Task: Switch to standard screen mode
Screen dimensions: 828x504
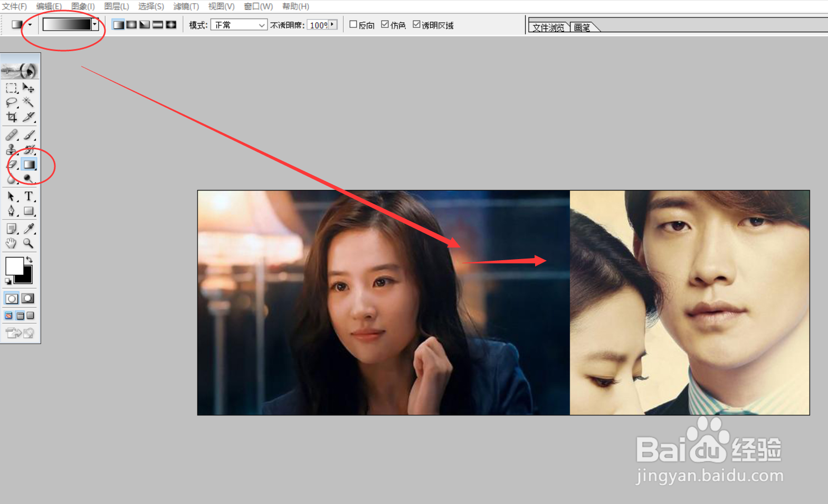Action: click(x=9, y=316)
